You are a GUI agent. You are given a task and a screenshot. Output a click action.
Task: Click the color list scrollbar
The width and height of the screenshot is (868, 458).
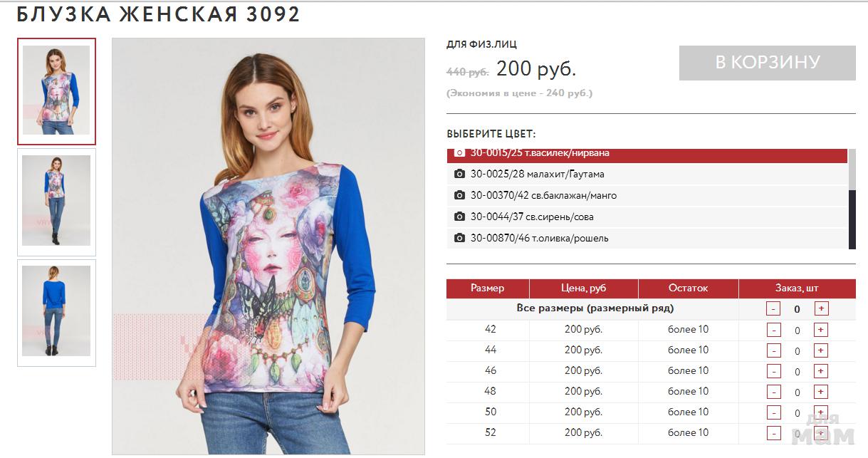(852, 199)
